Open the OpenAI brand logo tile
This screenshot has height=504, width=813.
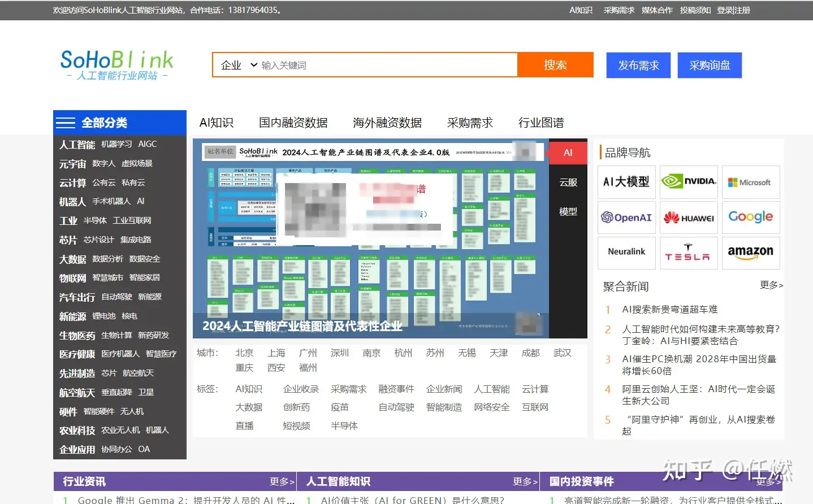(626, 218)
